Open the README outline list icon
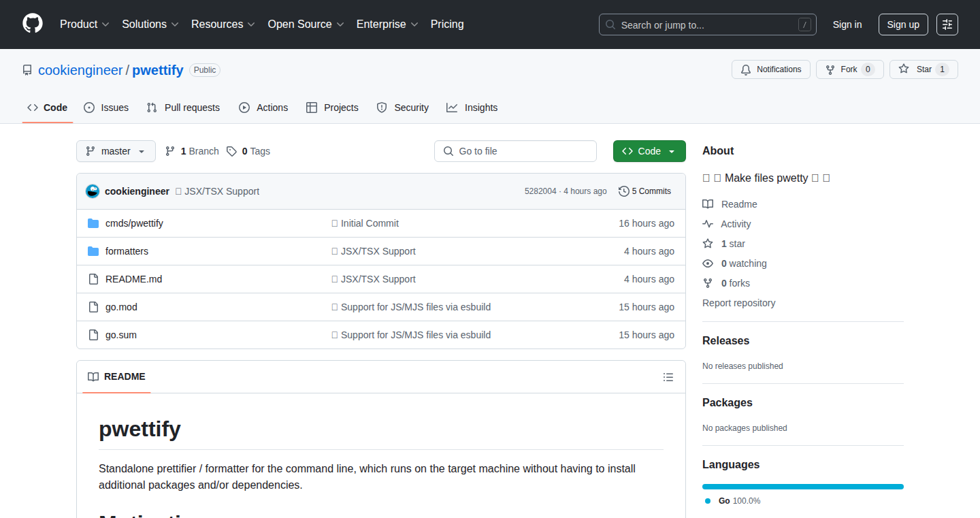Screen dimensions: 980x518 click(668, 377)
